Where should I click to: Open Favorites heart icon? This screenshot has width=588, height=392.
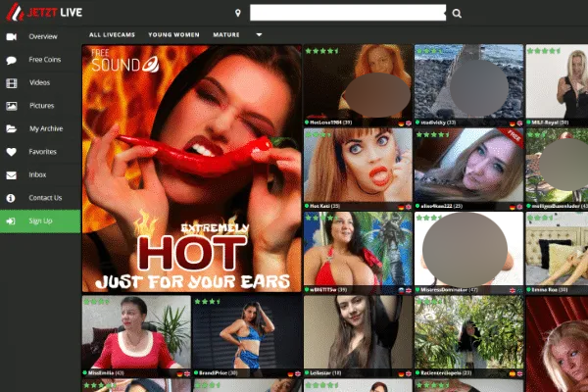[12, 152]
